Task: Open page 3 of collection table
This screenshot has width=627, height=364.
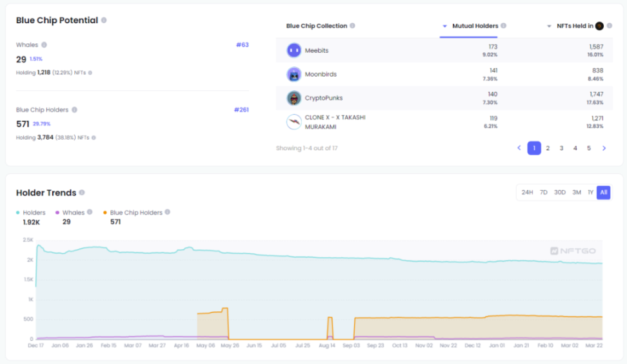Action: (561, 148)
